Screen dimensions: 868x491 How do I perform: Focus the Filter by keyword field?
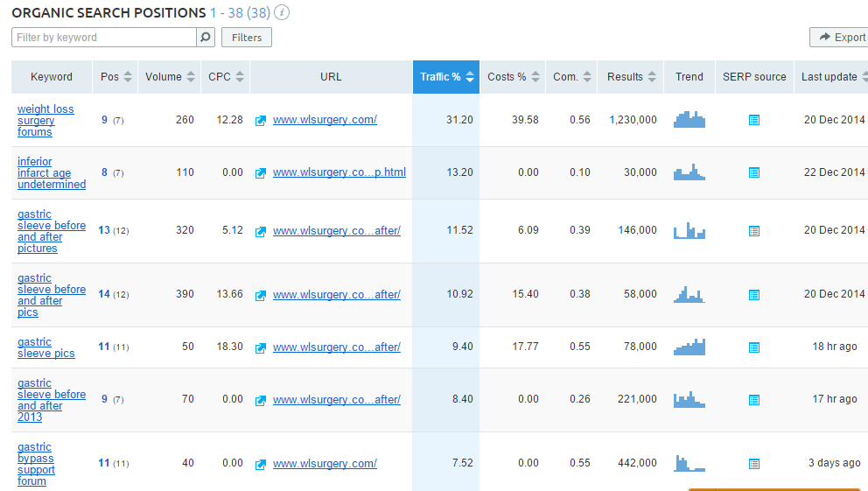coord(104,37)
